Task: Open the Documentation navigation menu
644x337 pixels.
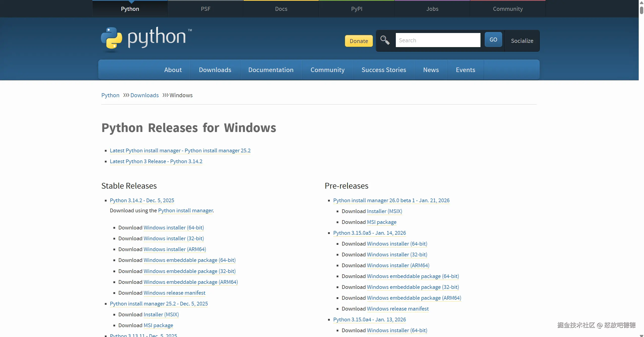Action: [271, 70]
